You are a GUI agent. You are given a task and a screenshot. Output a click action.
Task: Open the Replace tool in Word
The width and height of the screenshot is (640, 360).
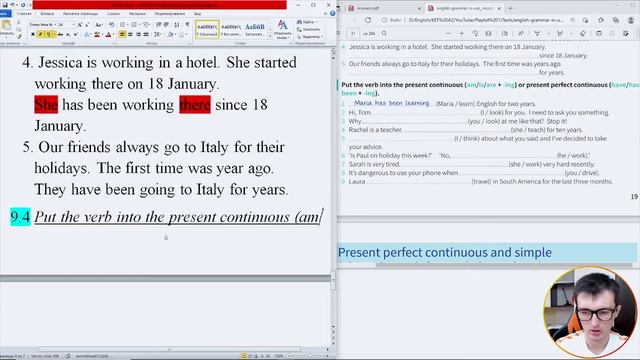coord(309,29)
